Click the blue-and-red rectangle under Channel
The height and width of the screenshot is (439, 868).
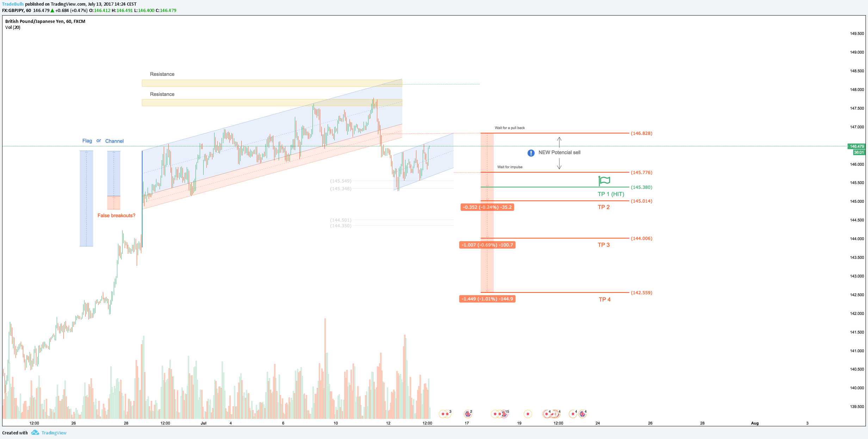tap(114, 180)
